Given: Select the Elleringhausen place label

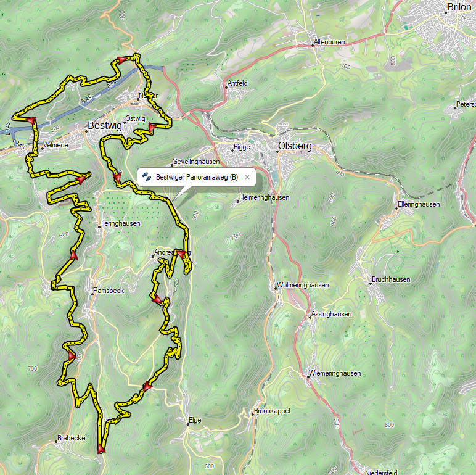Looking at the screenshot, I should pos(419,204).
